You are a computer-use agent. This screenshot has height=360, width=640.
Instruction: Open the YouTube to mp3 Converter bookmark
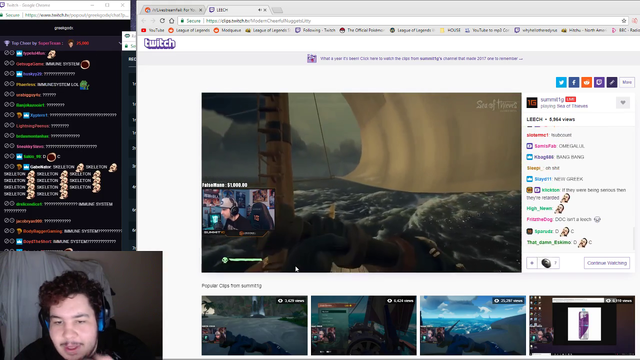coord(487,30)
